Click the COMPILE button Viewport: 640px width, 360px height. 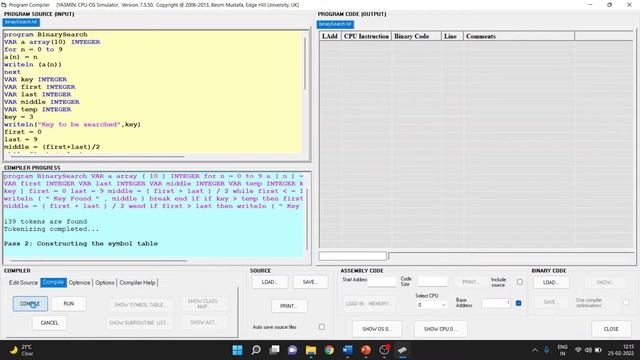coord(30,304)
